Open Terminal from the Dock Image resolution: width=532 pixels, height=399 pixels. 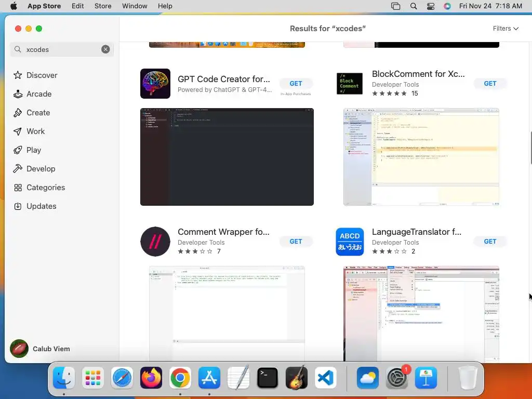pos(268,378)
